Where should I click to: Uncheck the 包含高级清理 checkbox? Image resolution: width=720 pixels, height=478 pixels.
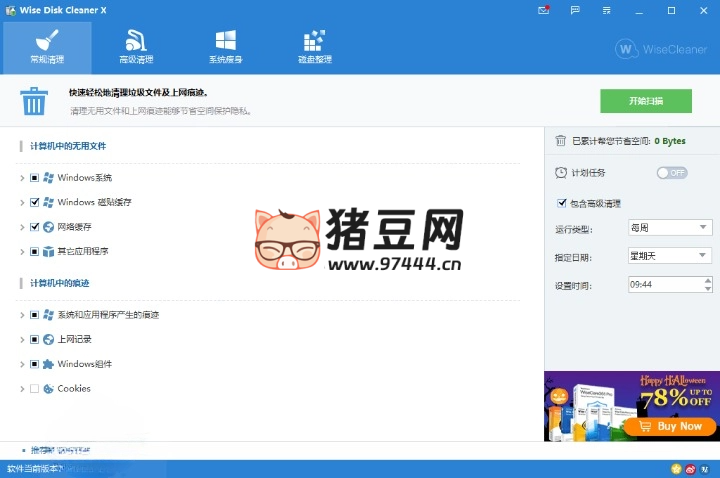click(561, 203)
